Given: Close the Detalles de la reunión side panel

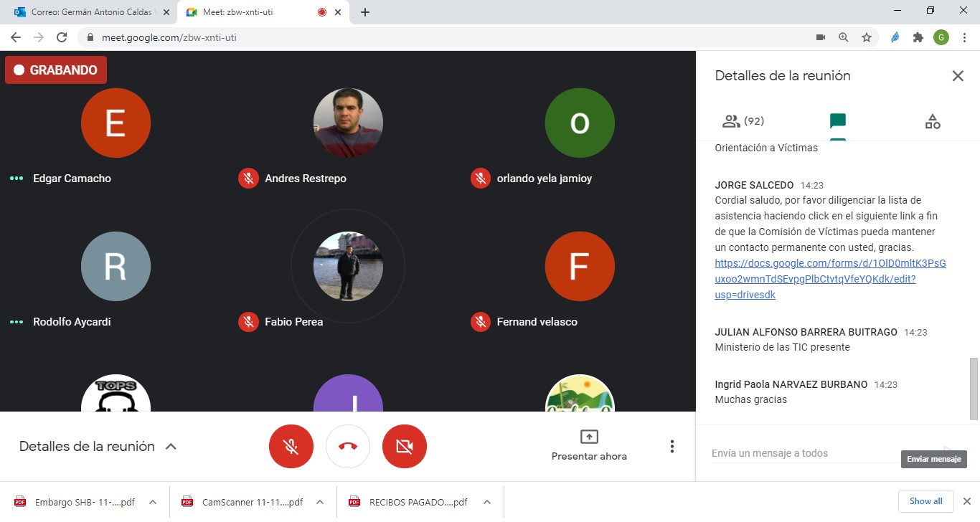Looking at the screenshot, I should (957, 76).
